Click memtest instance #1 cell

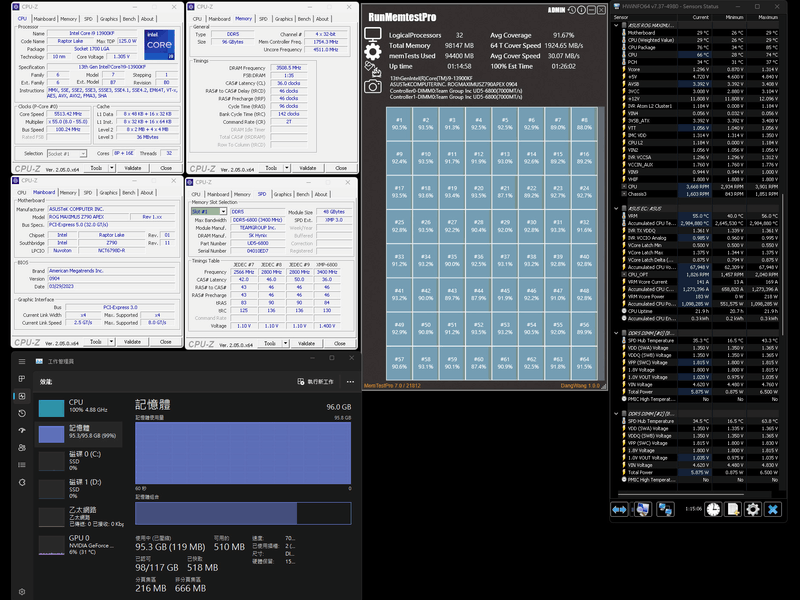399,124
